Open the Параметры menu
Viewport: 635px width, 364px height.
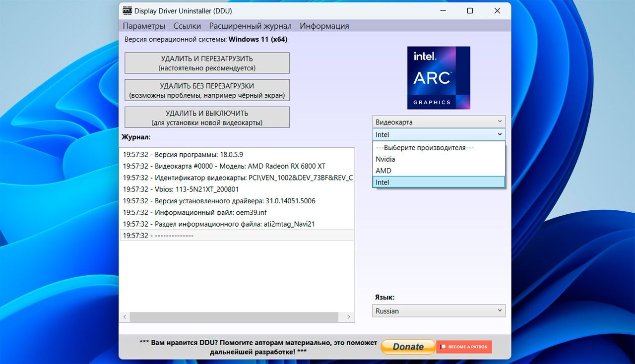click(144, 26)
